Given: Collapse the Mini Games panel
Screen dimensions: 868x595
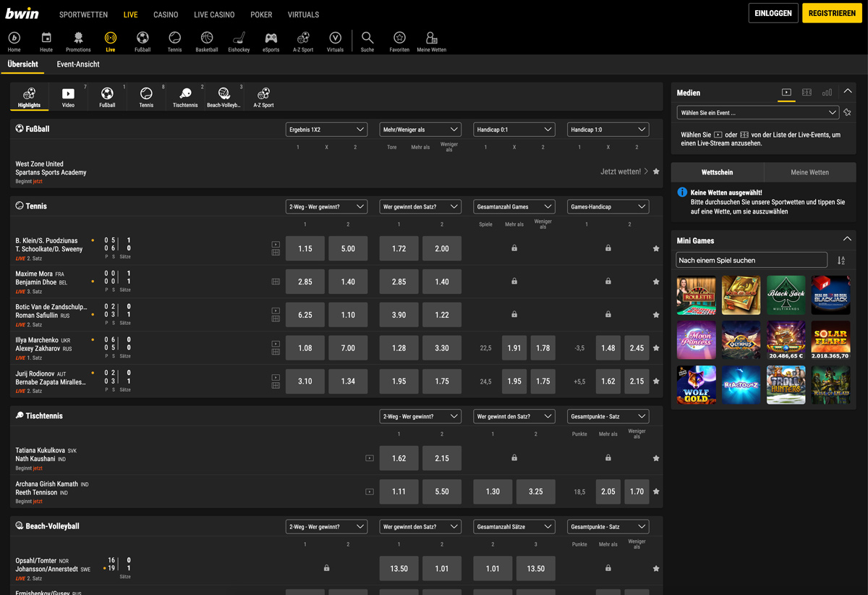Looking at the screenshot, I should pos(848,240).
